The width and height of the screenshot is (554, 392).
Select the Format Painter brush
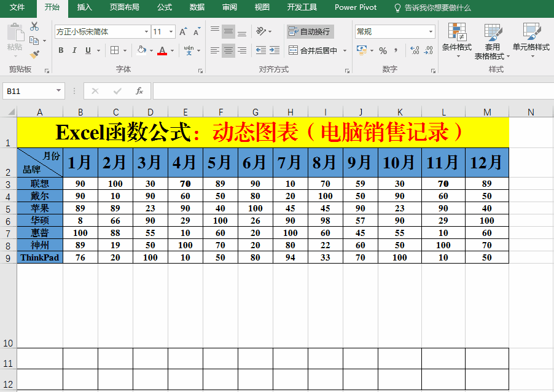pyautogui.click(x=34, y=54)
